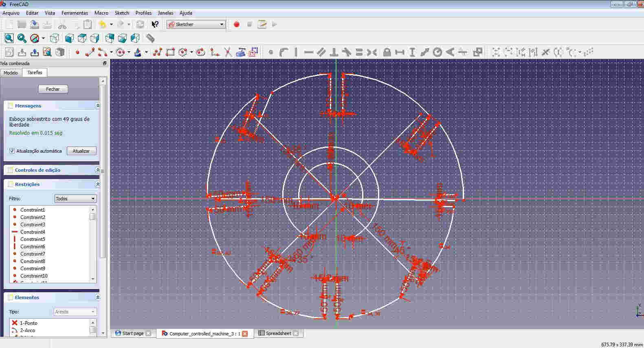This screenshot has width=644, height=348.
Task: Open the arc tools dropdown arrow
Action: (x=111, y=52)
